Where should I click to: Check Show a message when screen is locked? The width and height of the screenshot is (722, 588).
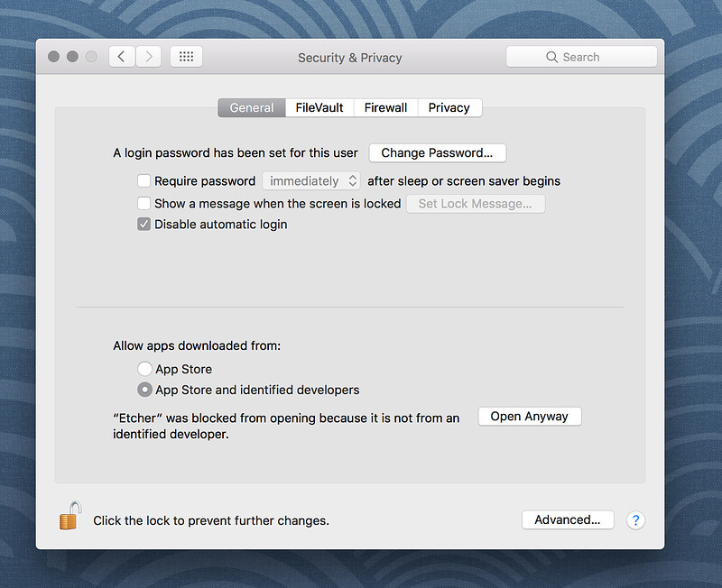pos(143,203)
